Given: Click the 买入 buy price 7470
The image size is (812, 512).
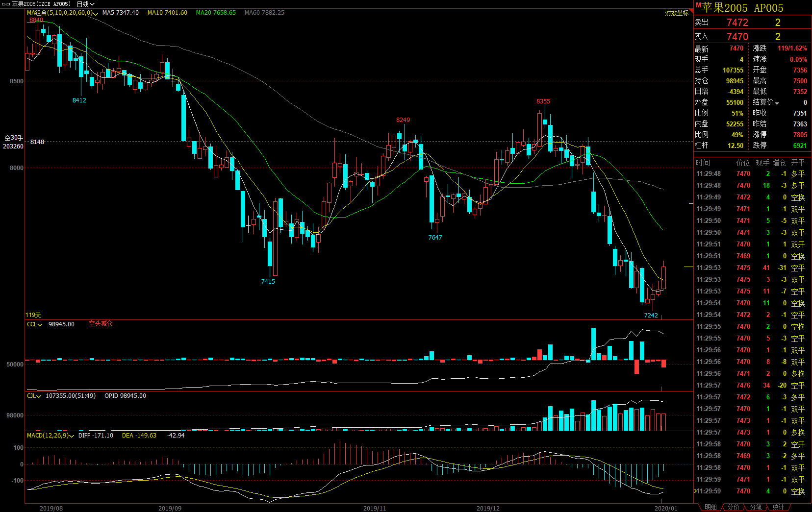Looking at the screenshot, I should click(737, 37).
